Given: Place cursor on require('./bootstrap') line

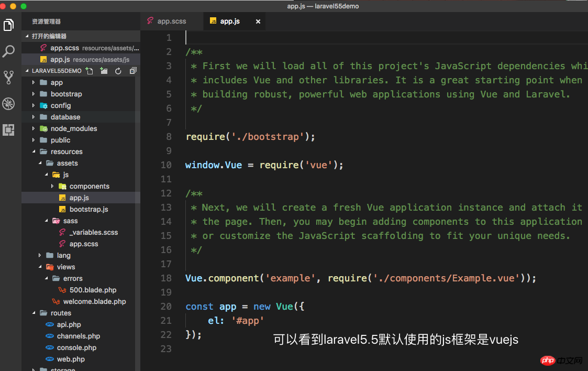Looking at the screenshot, I should click(x=250, y=137).
